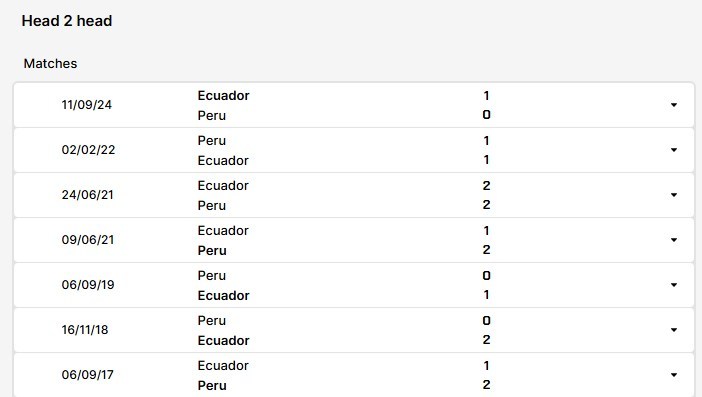Open the 06/09/19 match date

click(x=88, y=285)
